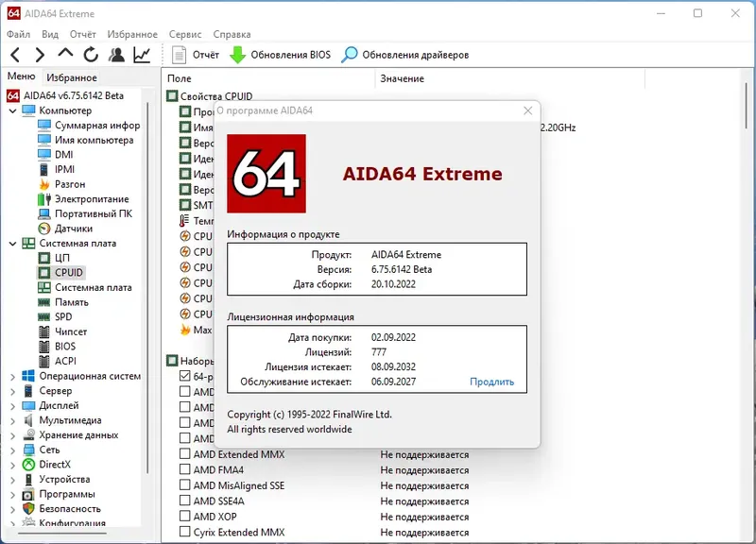Toggle AMD XOP checkbox
This screenshot has width=756, height=544.
[184, 516]
